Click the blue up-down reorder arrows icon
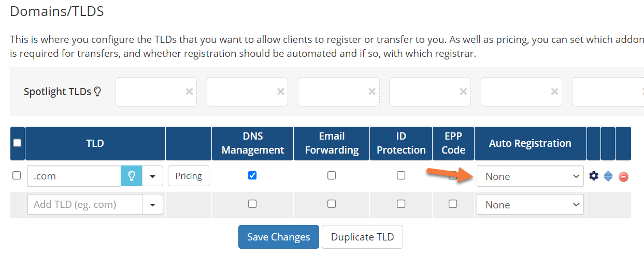Screen dimensions: 644x257 [x=608, y=176]
